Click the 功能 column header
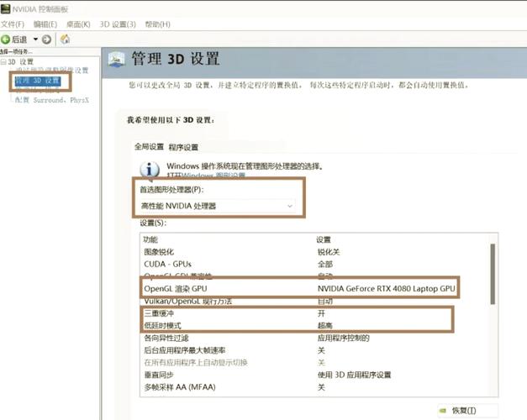 click(150, 239)
